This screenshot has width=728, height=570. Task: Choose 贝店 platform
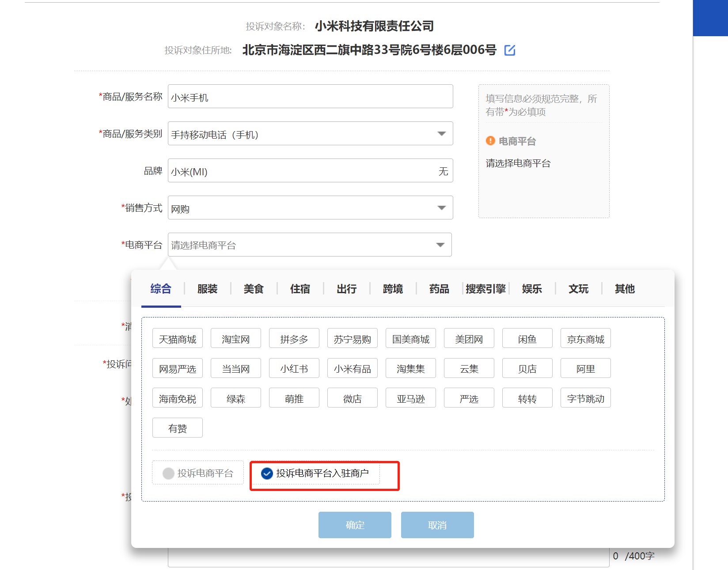[527, 368]
